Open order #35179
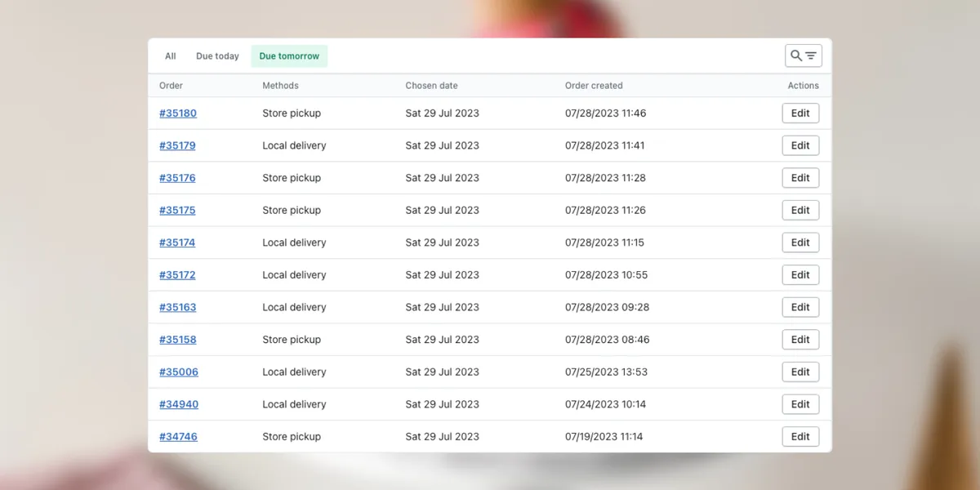This screenshot has width=980, height=490. tap(177, 145)
